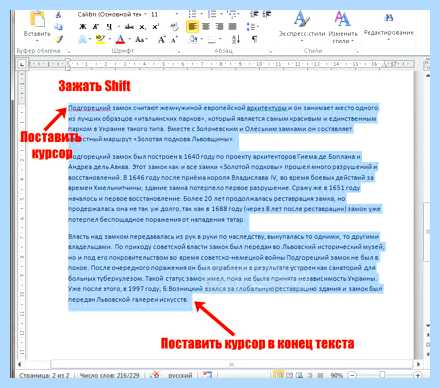Viewport: 440px width, 388px height.
Task: Toggle the ¶ show paragraph marks button
Action: 255,40
